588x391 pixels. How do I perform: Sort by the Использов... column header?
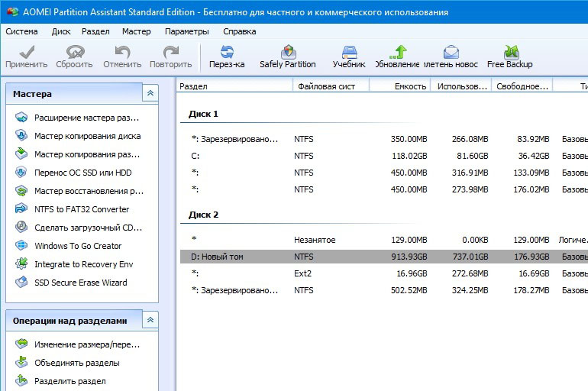(x=461, y=86)
